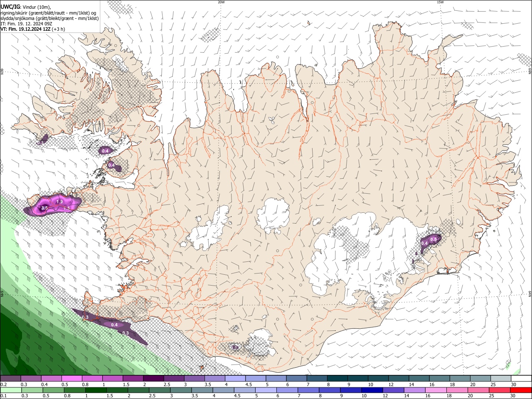The image size is (532, 399).
Task: Click the VT time 'Fim. 19.12.2024 12Z'
Action: point(30,29)
